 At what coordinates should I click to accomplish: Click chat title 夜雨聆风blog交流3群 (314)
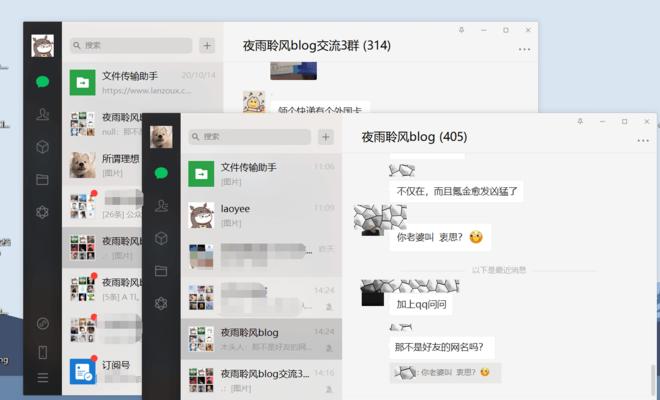317,45
